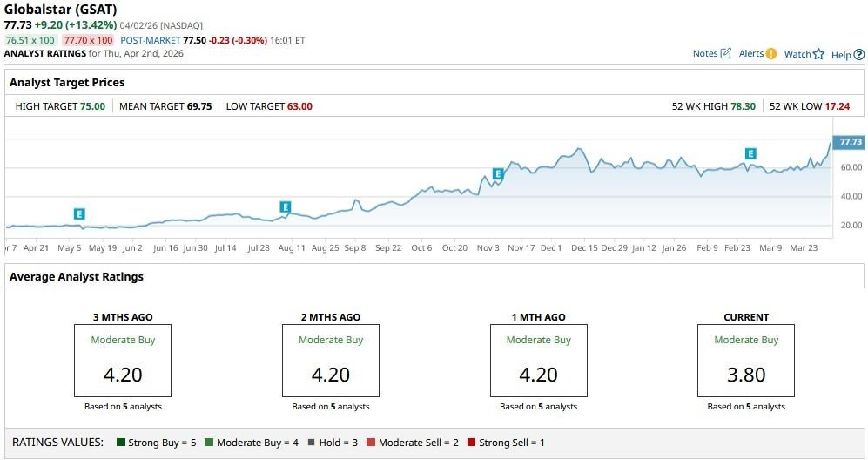Click the MEAN TARGET 69.75 value
The width and height of the screenshot is (868, 460).
199,106
